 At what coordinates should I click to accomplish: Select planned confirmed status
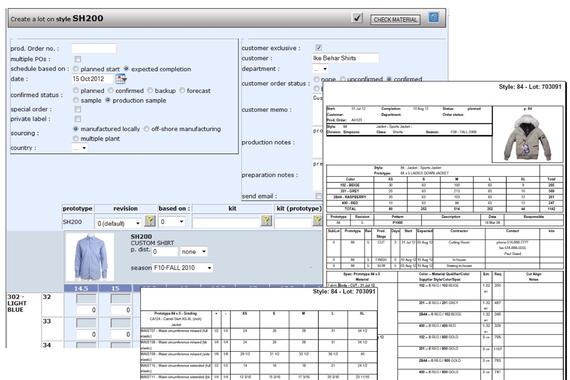pyautogui.click(x=76, y=90)
